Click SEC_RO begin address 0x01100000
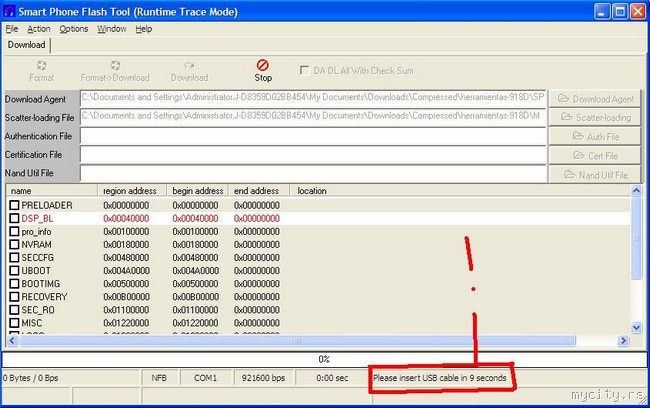The height and width of the screenshot is (408, 650). click(x=195, y=310)
